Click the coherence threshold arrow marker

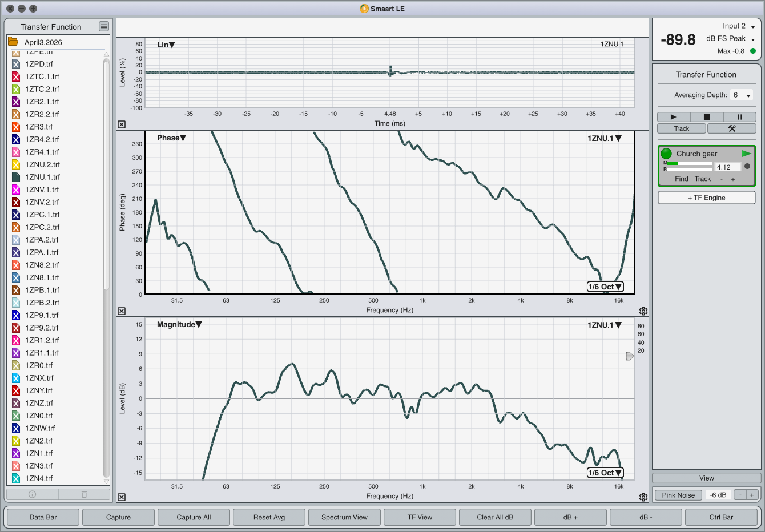(630, 356)
